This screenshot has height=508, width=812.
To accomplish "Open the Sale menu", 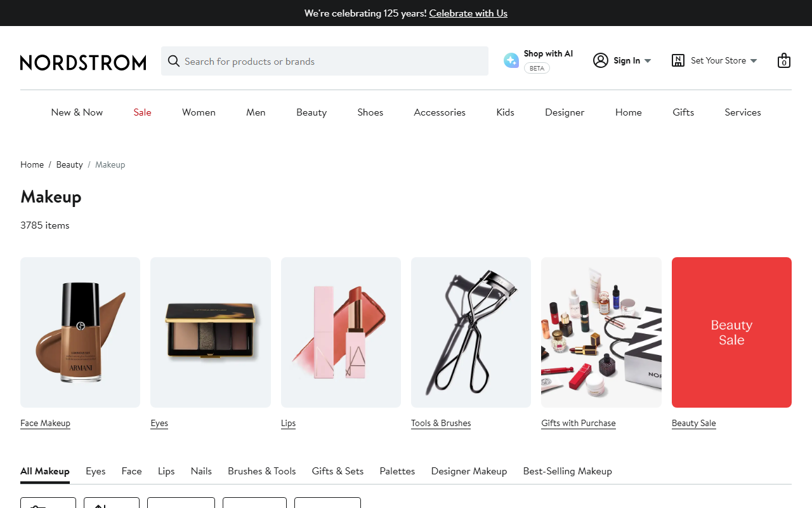I will pos(142,112).
